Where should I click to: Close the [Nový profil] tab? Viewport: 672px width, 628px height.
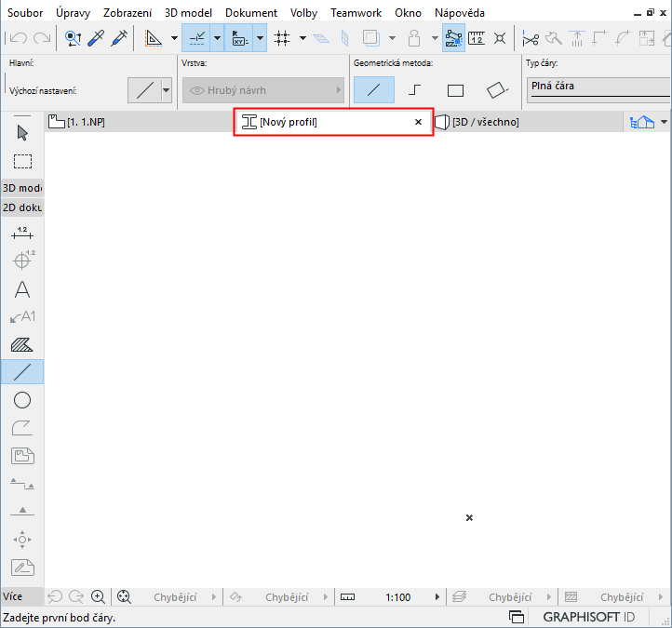[x=418, y=122]
